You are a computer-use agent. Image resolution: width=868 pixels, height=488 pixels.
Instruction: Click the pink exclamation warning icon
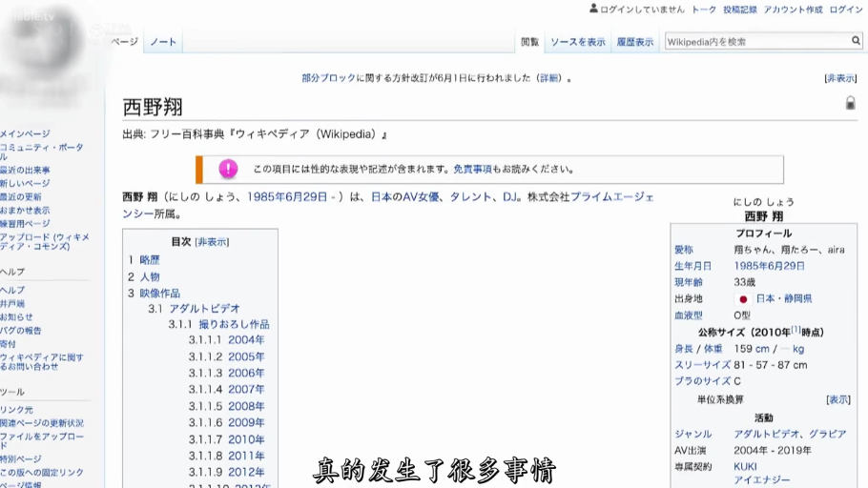pos(228,169)
